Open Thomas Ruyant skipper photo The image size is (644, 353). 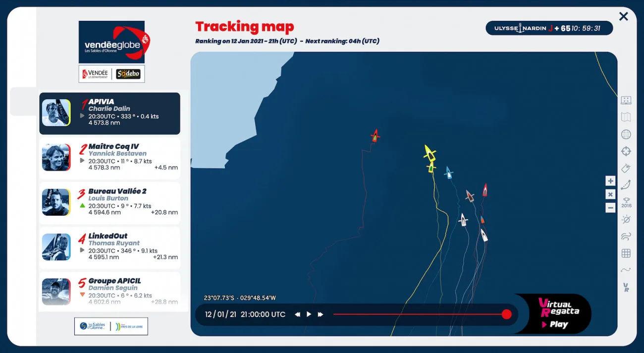(x=56, y=247)
